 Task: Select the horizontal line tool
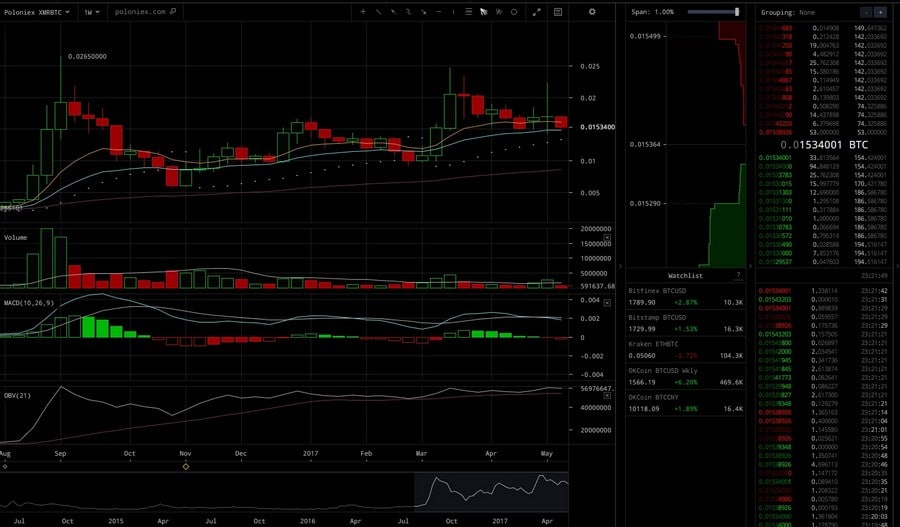(x=439, y=11)
